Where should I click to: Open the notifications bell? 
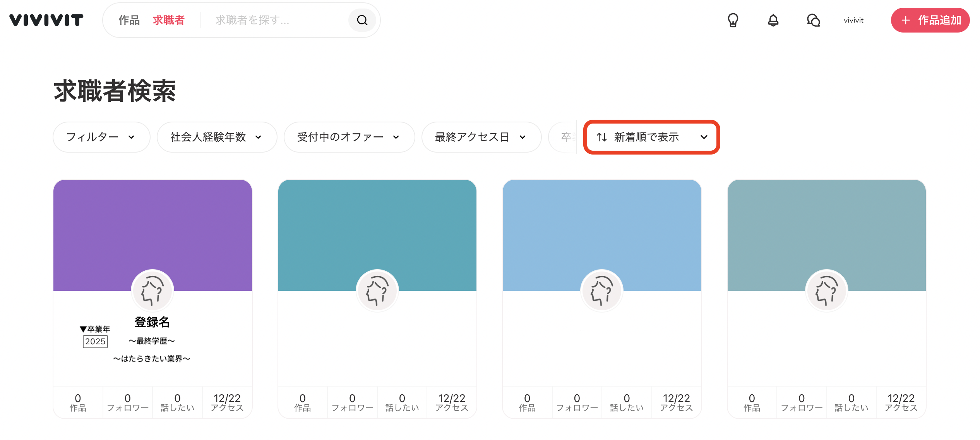(773, 20)
